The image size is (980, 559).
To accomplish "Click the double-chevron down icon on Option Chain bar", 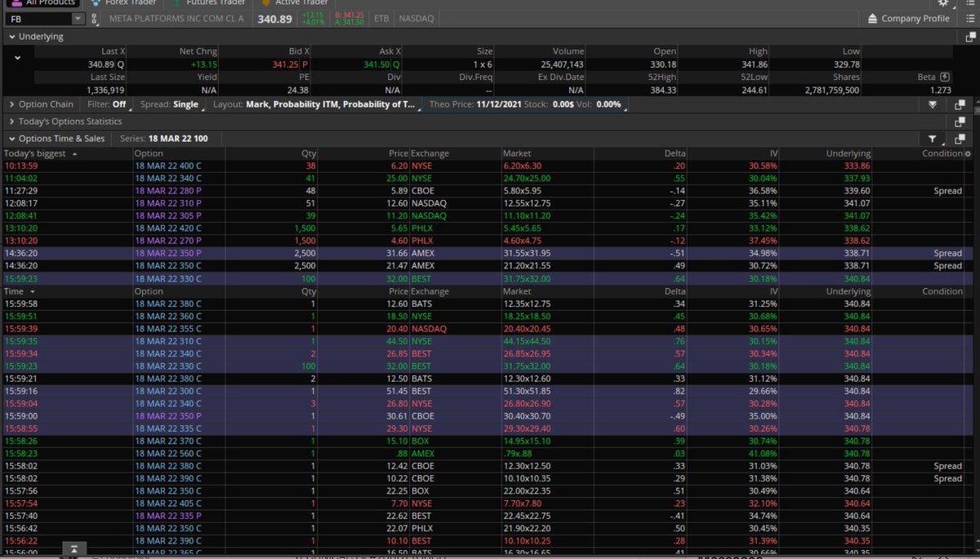I will click(x=933, y=104).
